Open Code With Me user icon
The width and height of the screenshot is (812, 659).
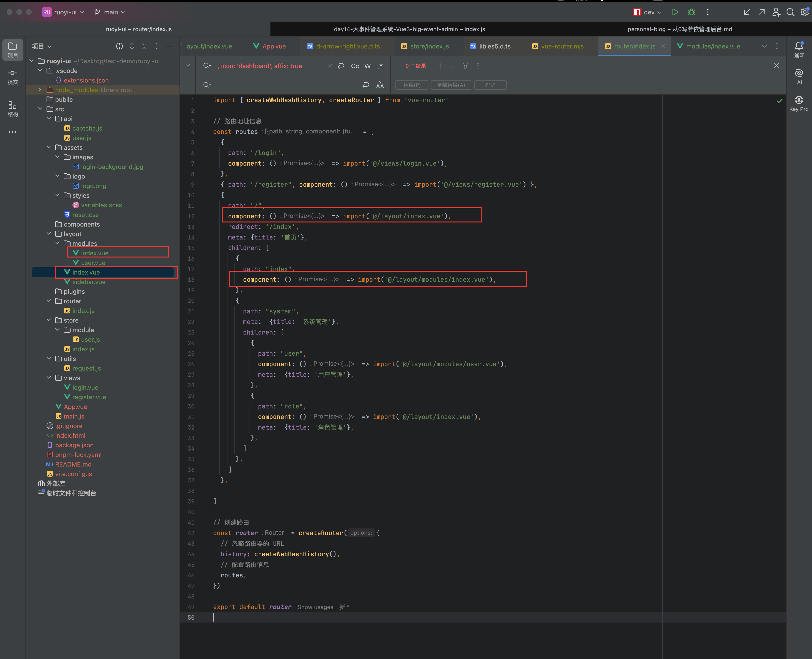[x=776, y=12]
